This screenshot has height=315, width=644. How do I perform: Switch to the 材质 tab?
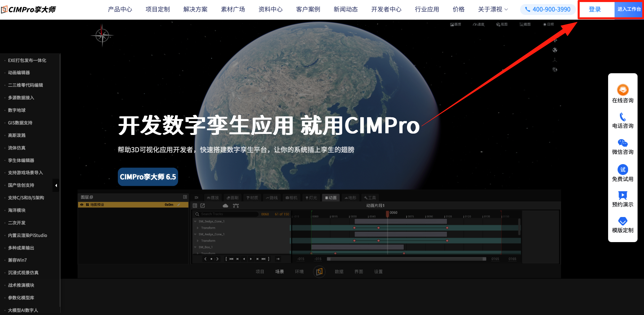pyautogui.click(x=252, y=198)
